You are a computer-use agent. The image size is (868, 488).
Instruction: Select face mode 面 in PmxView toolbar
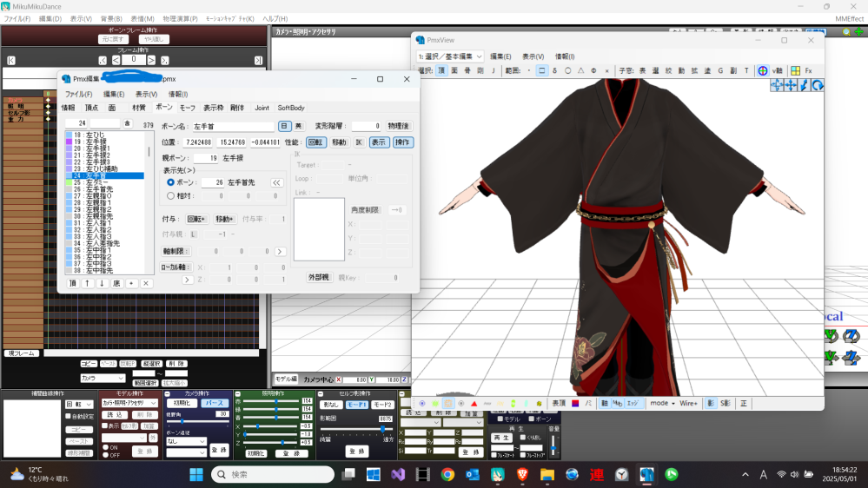click(454, 71)
